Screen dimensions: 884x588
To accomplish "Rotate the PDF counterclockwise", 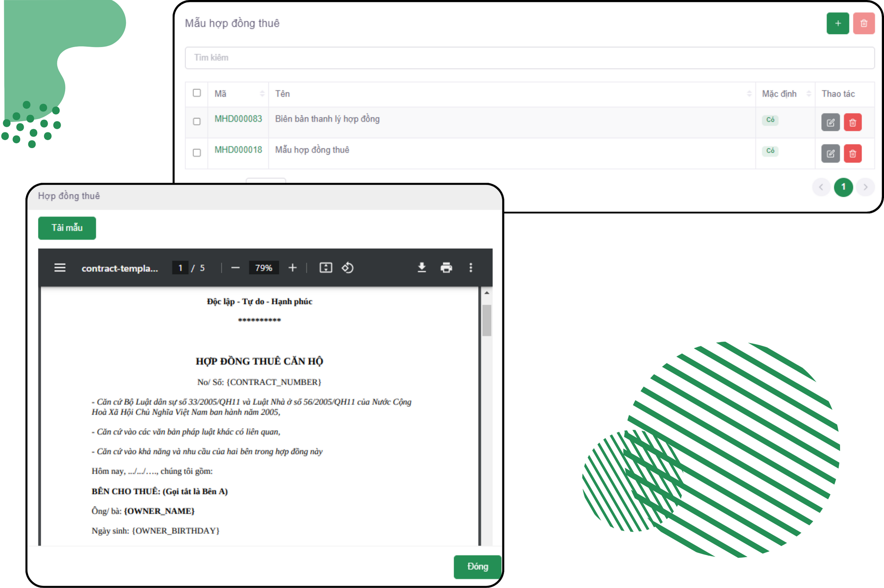I will tap(347, 268).
